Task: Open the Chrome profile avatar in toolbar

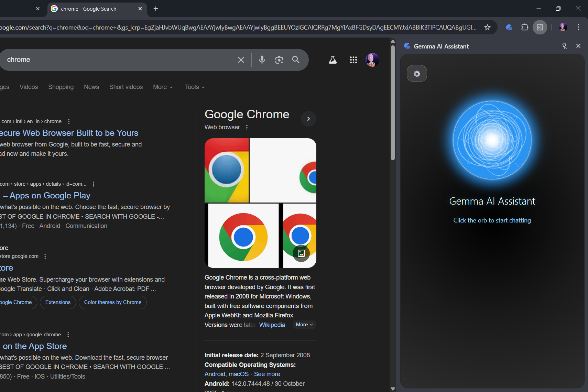Action: click(x=563, y=27)
